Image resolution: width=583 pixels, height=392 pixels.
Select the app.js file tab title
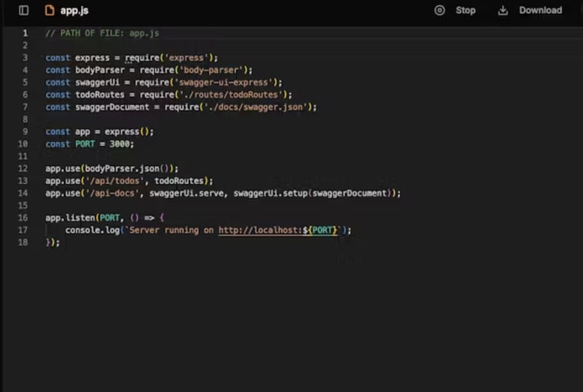74,11
